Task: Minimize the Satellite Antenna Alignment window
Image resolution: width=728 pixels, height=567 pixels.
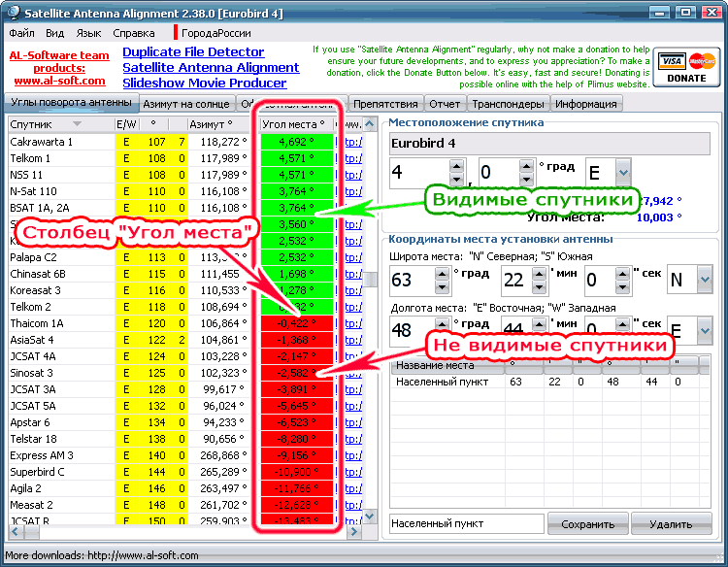Action: coord(659,12)
